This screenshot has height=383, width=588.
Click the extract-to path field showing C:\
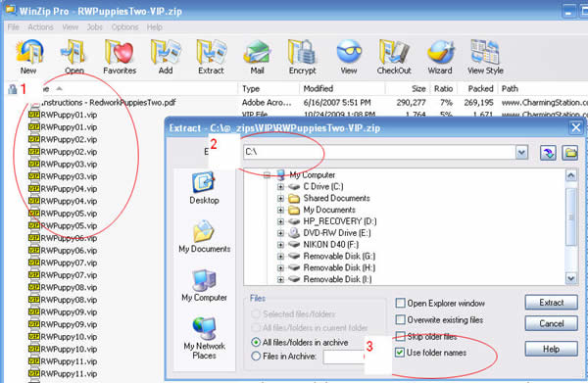(x=379, y=152)
